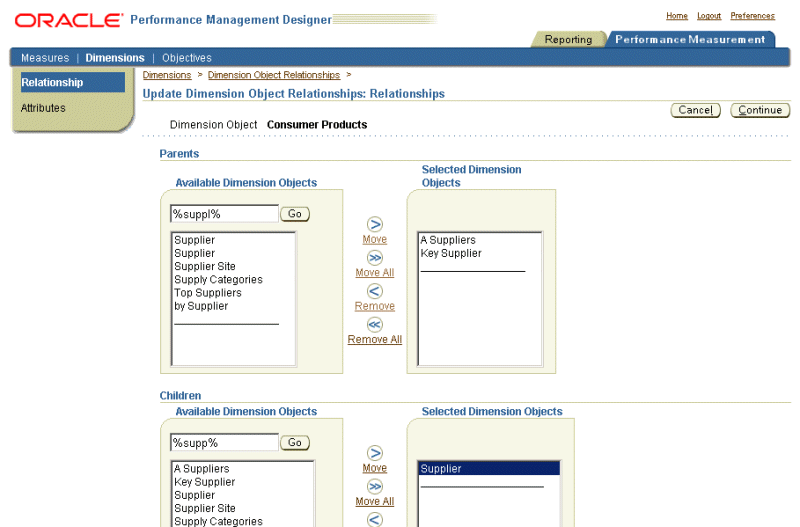
Task: Click the Move arrow icon in Parents section
Action: tap(375, 224)
